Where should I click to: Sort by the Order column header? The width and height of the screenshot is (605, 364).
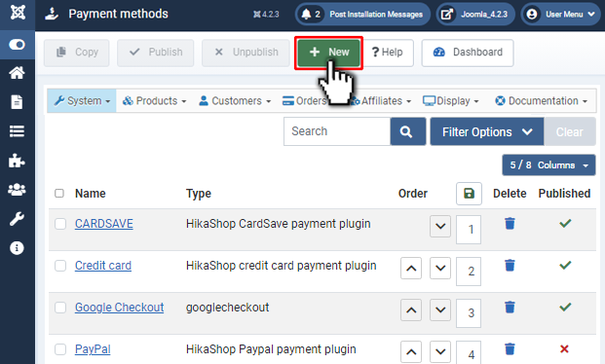[413, 193]
